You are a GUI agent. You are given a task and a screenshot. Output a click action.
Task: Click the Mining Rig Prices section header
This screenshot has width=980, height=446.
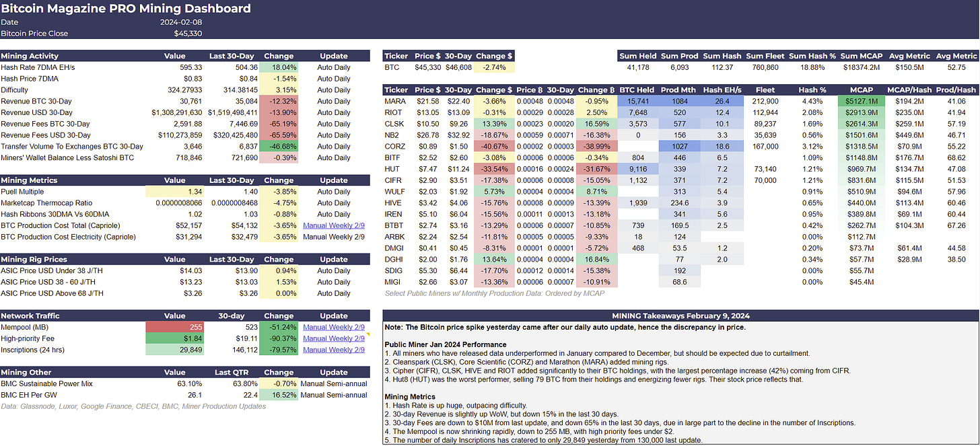(x=34, y=259)
